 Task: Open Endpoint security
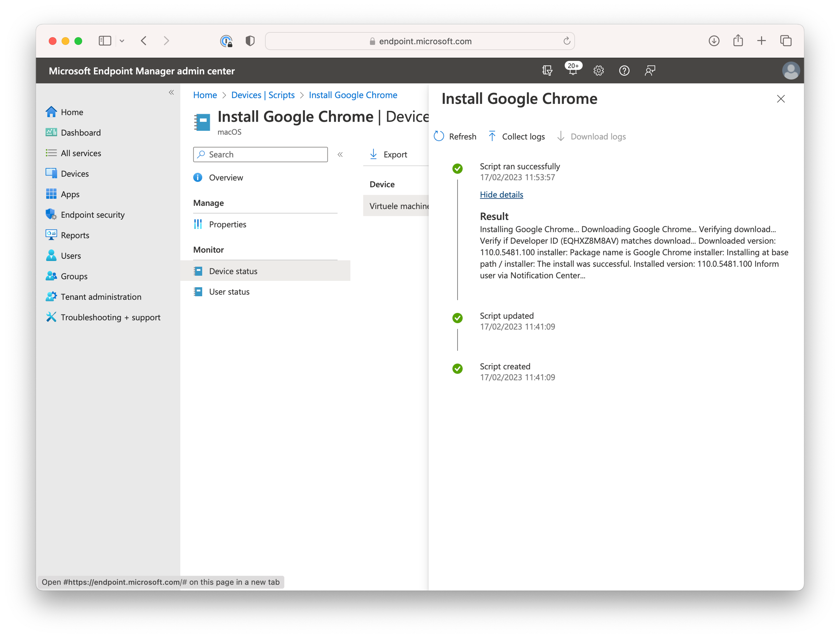[x=85, y=215]
